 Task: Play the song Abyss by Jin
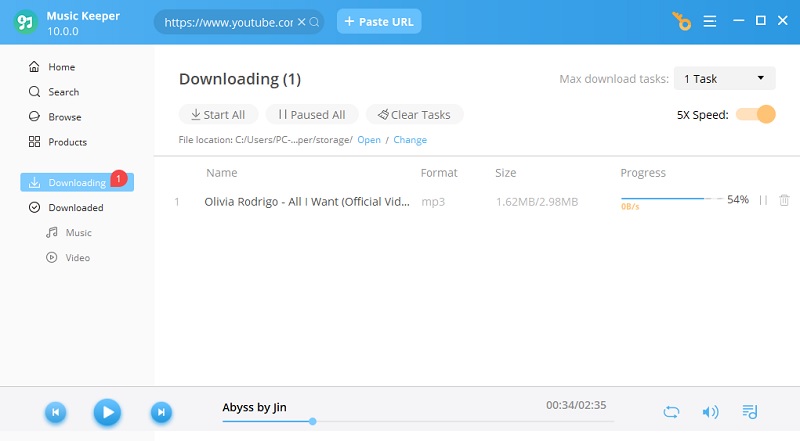click(x=107, y=412)
